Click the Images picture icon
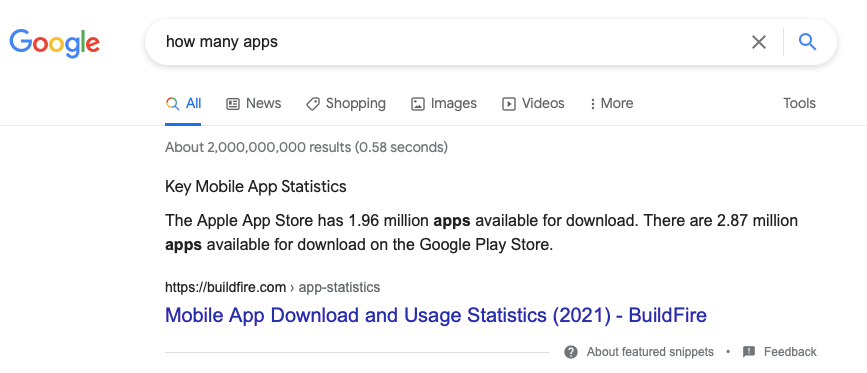 click(417, 104)
